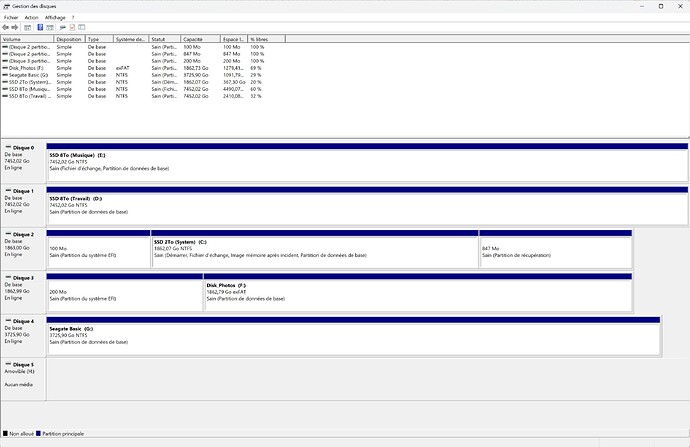Click the volume icon of SSD 2To (System) row

pos(5,82)
